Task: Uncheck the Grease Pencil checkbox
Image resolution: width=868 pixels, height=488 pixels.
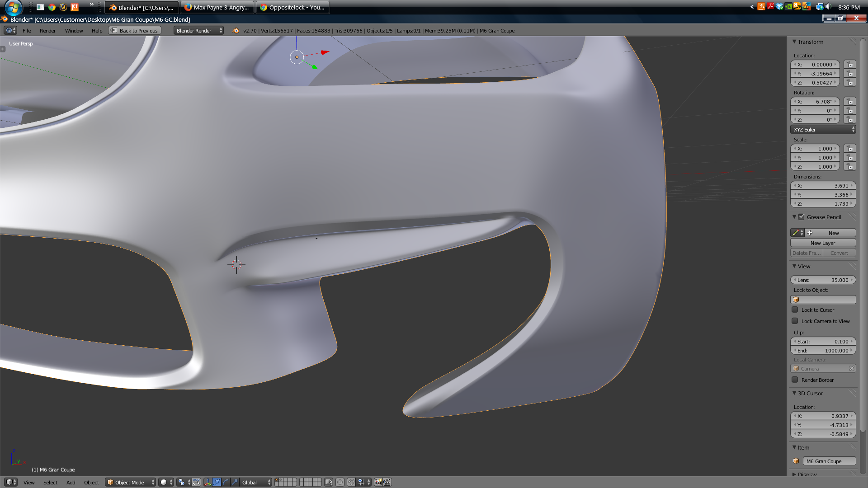Action: click(801, 217)
